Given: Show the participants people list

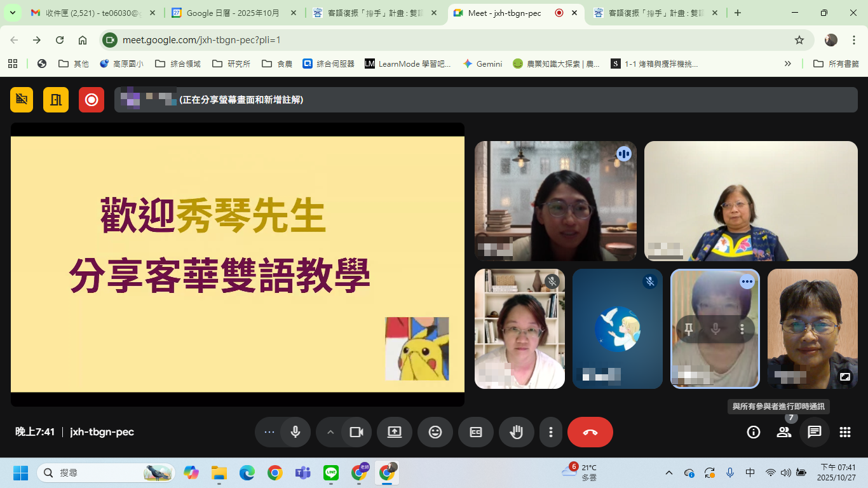Looking at the screenshot, I should coord(783,432).
